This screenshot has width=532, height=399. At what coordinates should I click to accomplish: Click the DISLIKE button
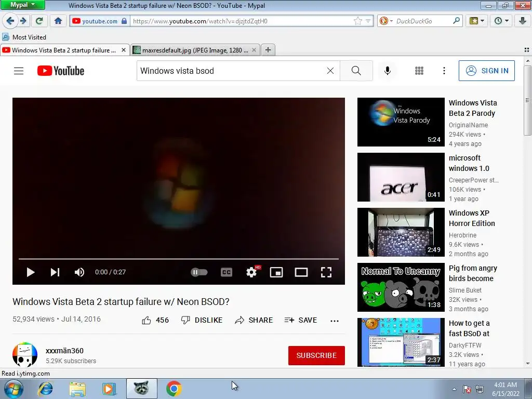pos(202,320)
